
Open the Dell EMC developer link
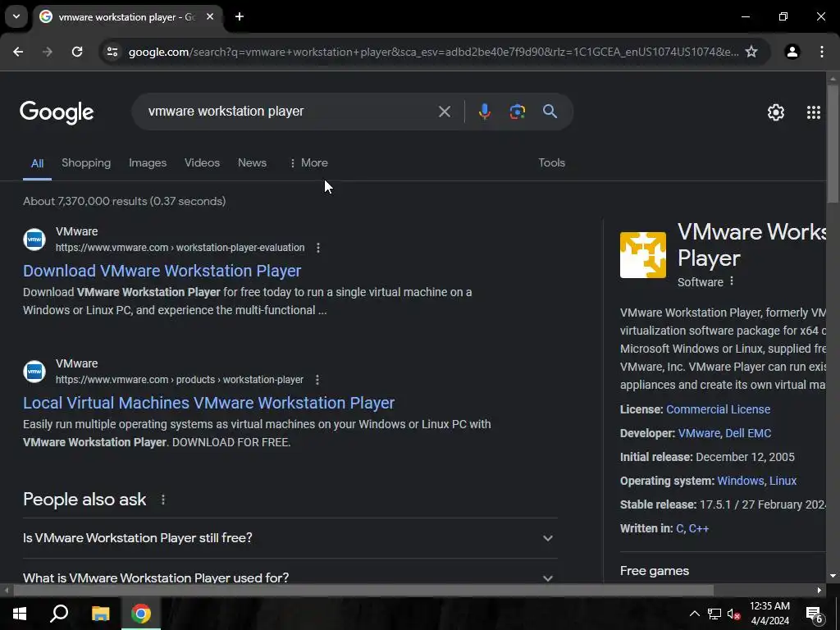tap(748, 433)
